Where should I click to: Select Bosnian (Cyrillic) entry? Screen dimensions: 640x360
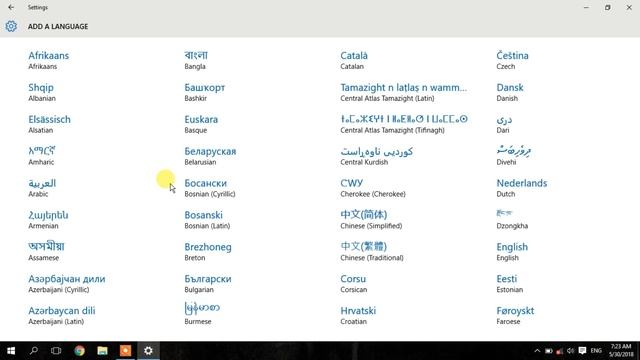coord(210,188)
